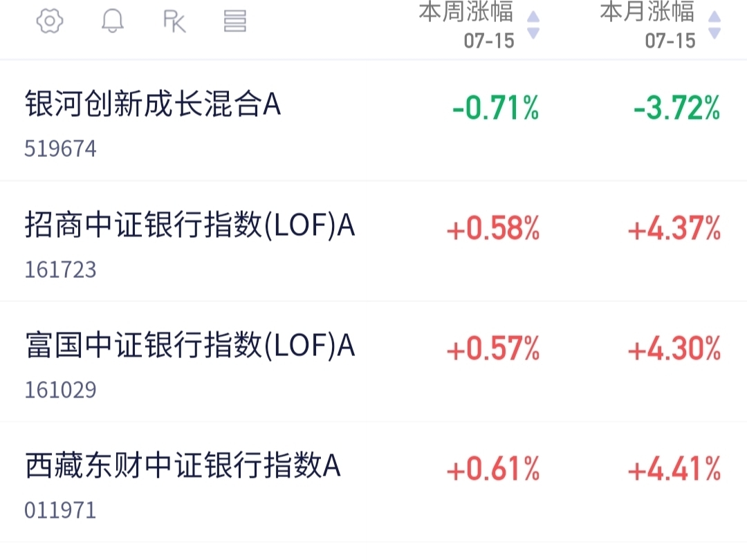
Task: Tap the +0.57% weekly change value
Action: coord(493,348)
